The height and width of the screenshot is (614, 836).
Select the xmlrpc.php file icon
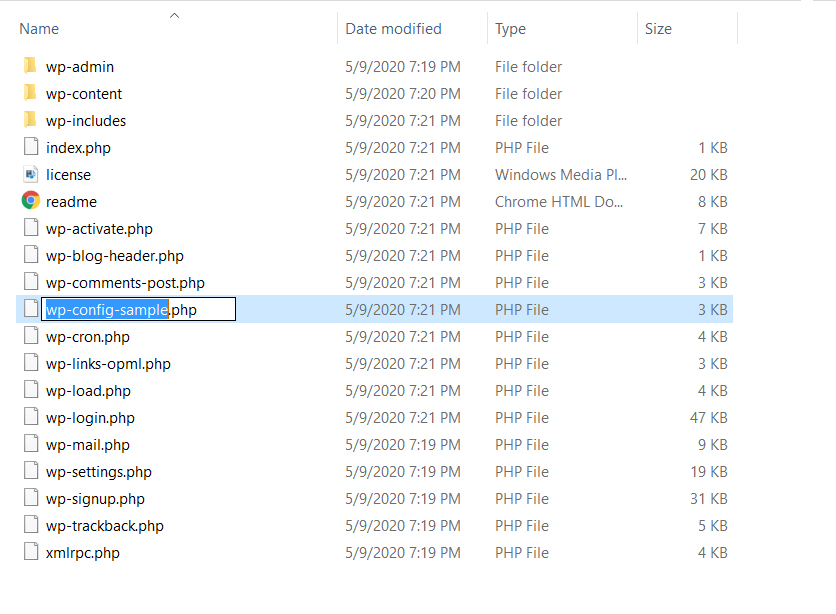pyautogui.click(x=30, y=552)
